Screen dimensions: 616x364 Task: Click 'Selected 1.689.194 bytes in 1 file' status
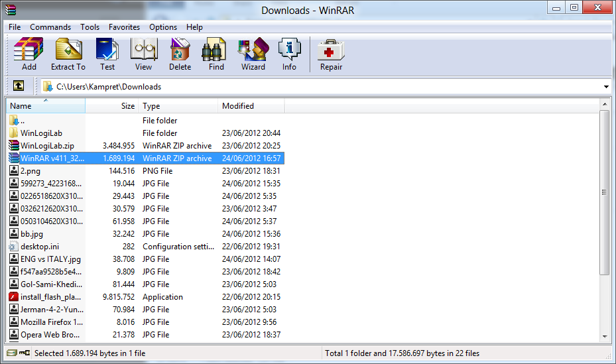tap(90, 353)
